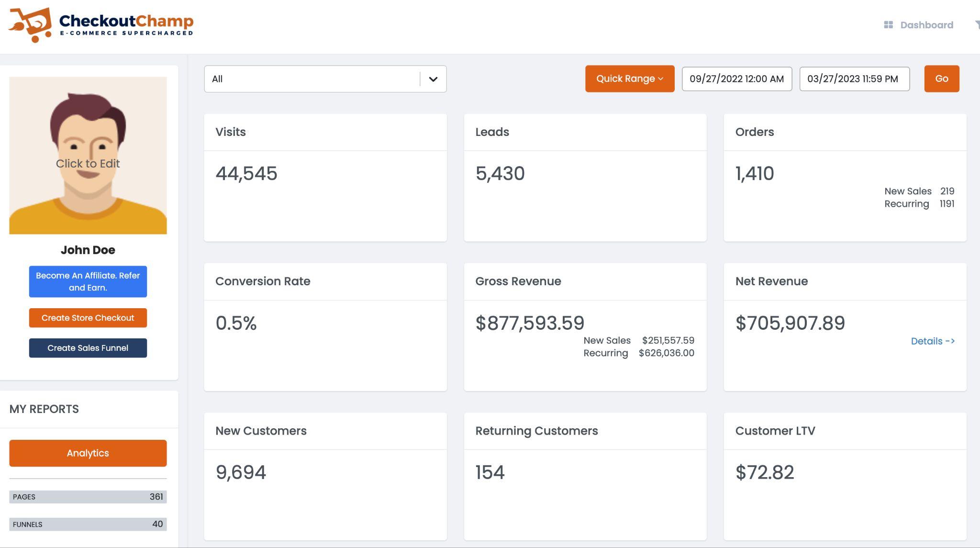Open Net Revenue Details link
Screen dimensions: 980x548
(x=933, y=341)
